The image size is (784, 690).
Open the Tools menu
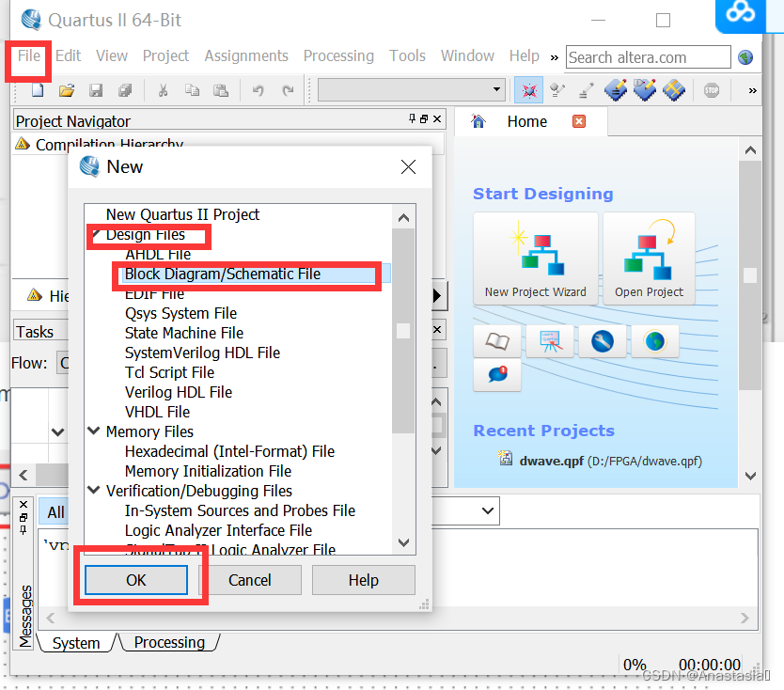pos(407,55)
